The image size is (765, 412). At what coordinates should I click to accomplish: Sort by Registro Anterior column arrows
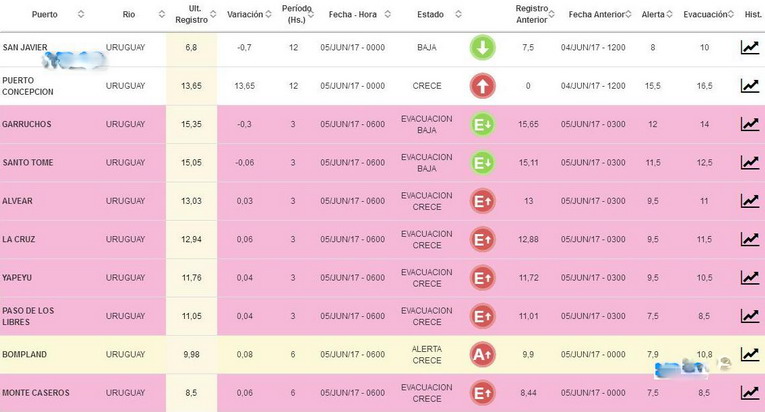(551, 14)
